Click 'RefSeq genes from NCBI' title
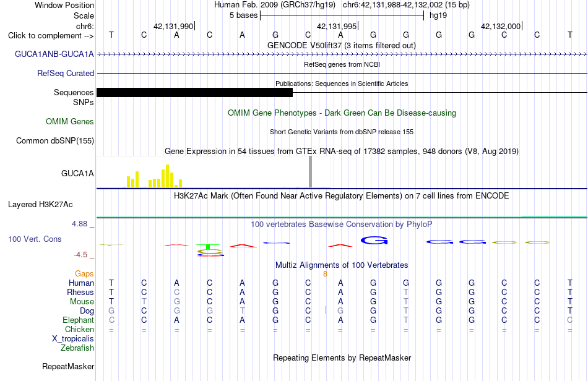 click(342, 64)
